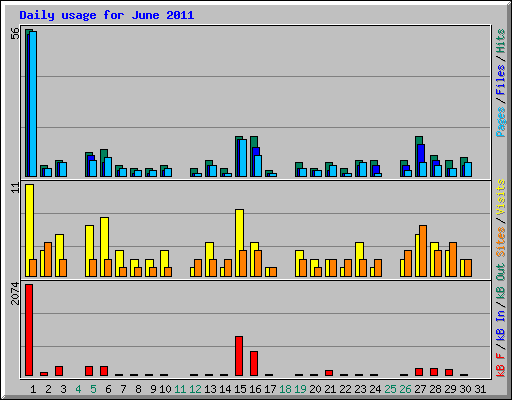512x400 pixels.
Task: Select the "2074" y-axis label of the kB chart
Action: 15,293
